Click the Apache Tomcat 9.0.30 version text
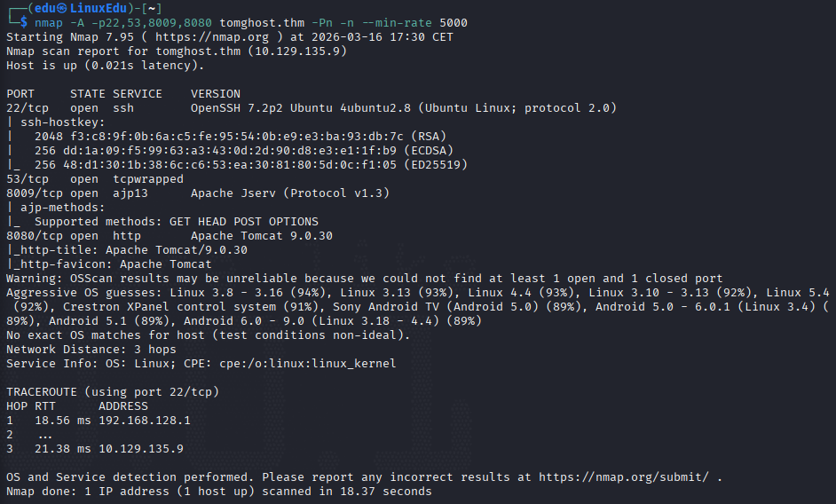Image resolution: width=836 pixels, height=504 pixels. pos(262,236)
